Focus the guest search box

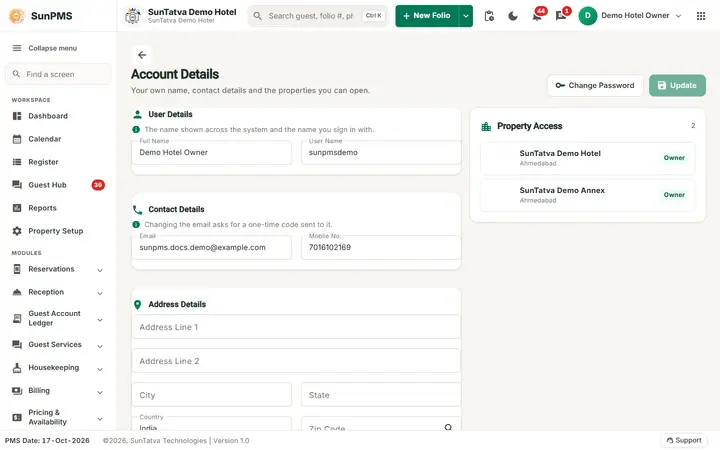coord(318,16)
